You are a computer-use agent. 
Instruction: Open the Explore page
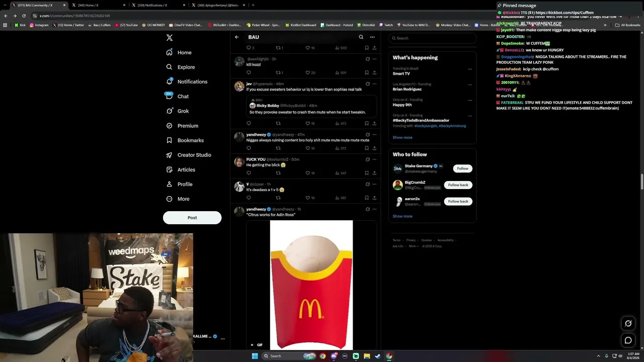point(181,67)
